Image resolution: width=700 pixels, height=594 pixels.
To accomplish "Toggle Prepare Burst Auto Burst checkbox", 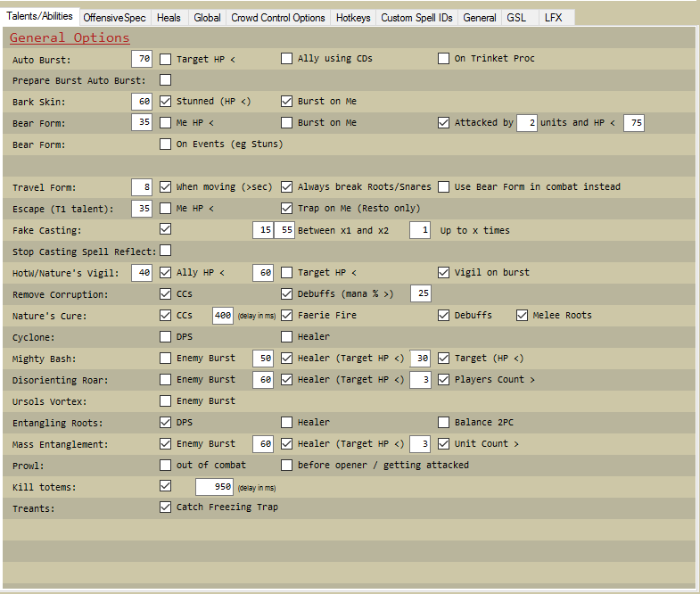I will (x=165, y=80).
